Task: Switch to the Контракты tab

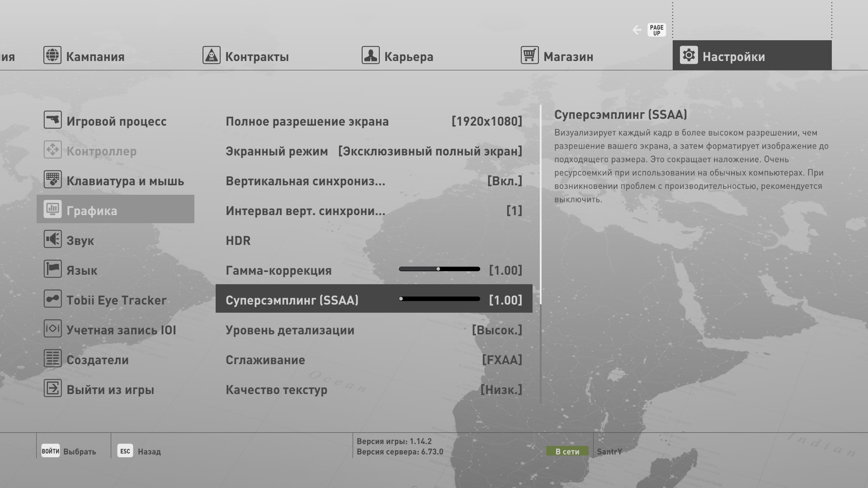Action: click(x=246, y=56)
